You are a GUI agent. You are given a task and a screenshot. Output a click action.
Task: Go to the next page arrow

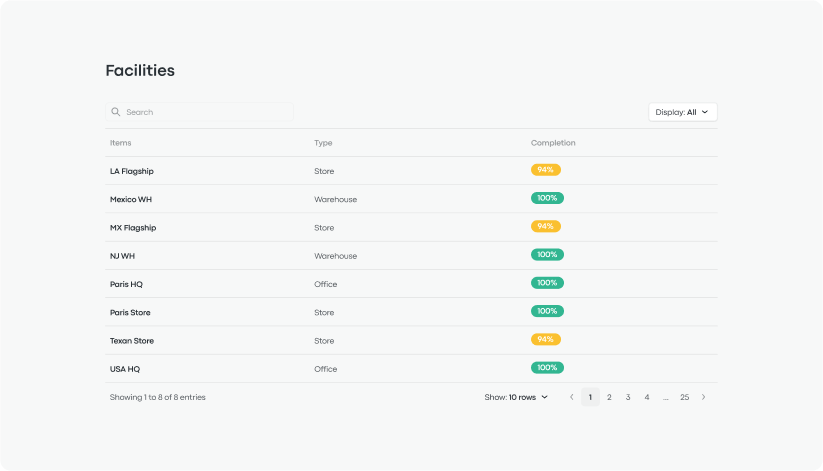tap(703, 397)
